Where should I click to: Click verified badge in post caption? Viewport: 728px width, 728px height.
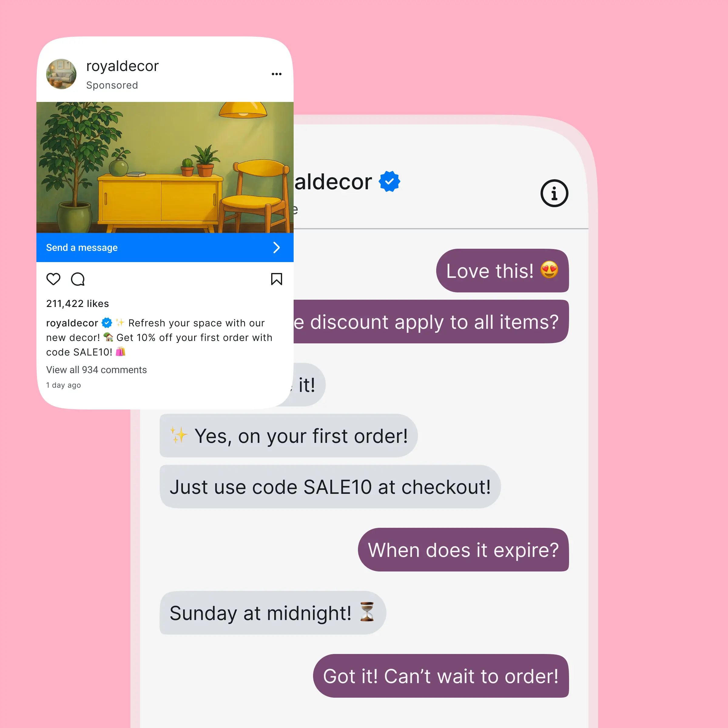[107, 323]
